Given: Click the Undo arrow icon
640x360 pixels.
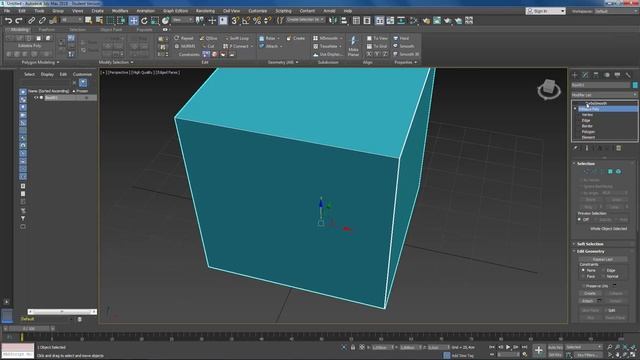Looking at the screenshot, I should click(9, 20).
